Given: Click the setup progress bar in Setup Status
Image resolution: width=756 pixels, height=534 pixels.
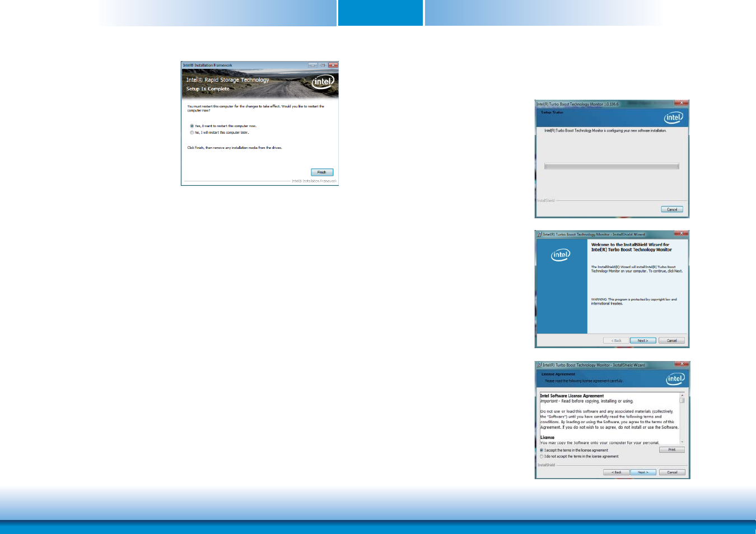Looking at the screenshot, I should pyautogui.click(x=612, y=166).
